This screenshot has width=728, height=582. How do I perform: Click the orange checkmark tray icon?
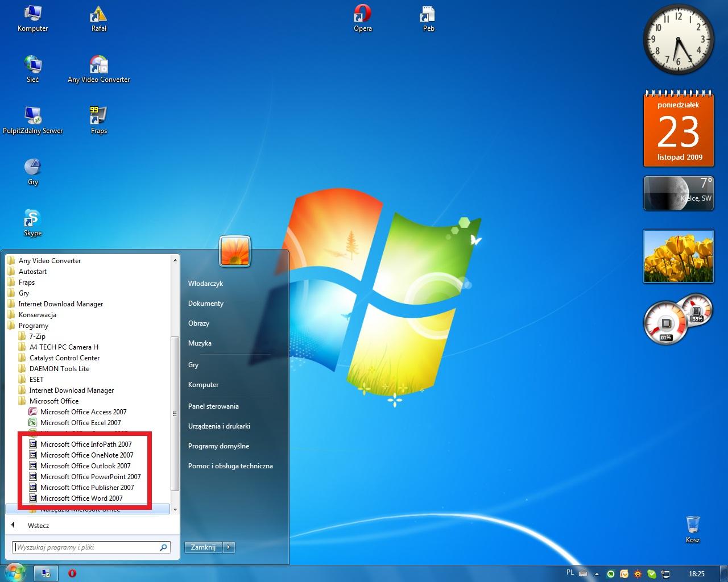pyautogui.click(x=624, y=574)
